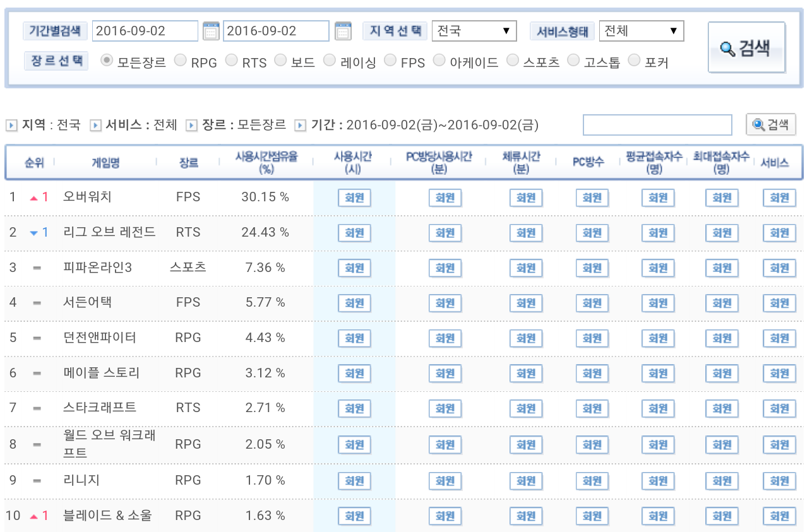The image size is (812, 532).
Task: Choose the 스포츠 genre radio button
Action: [x=513, y=61]
